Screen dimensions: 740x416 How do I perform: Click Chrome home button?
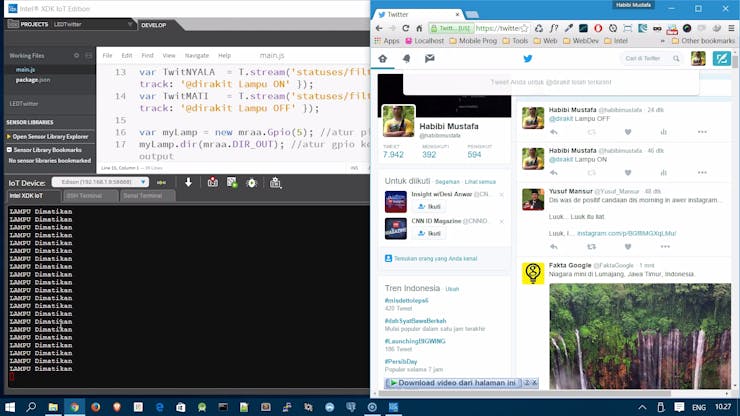tap(419, 28)
